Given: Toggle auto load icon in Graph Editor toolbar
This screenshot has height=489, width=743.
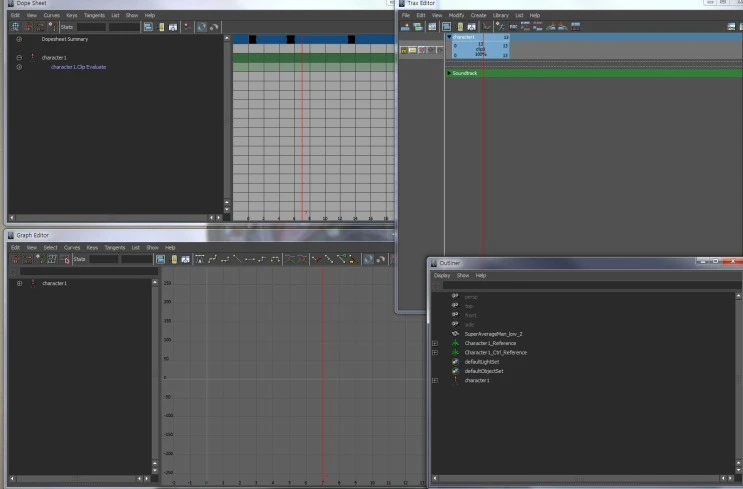Looking at the screenshot, I should click(368, 259).
